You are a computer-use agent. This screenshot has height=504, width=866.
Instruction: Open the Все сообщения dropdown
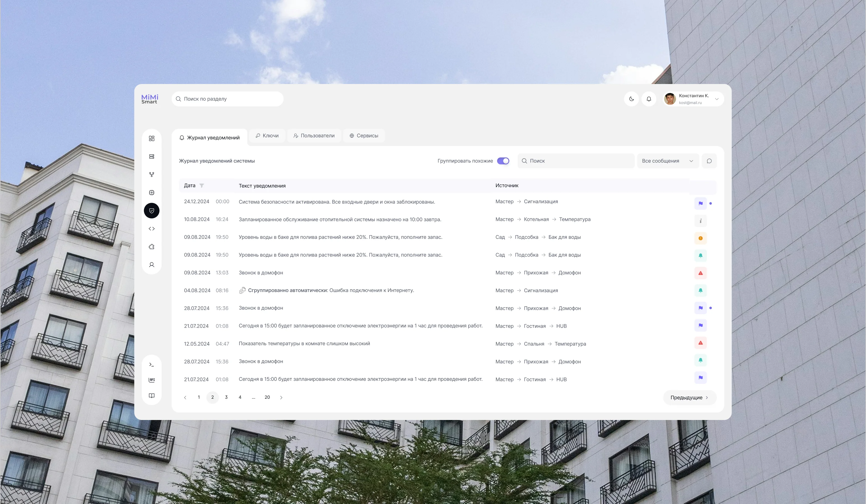[x=668, y=161]
